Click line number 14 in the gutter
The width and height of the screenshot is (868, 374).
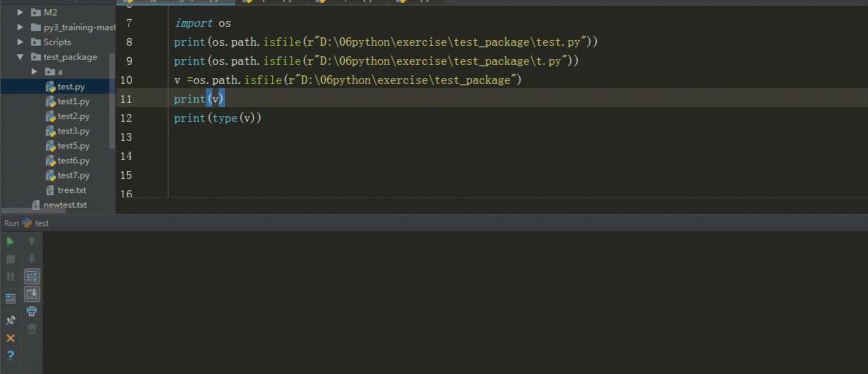pos(126,156)
